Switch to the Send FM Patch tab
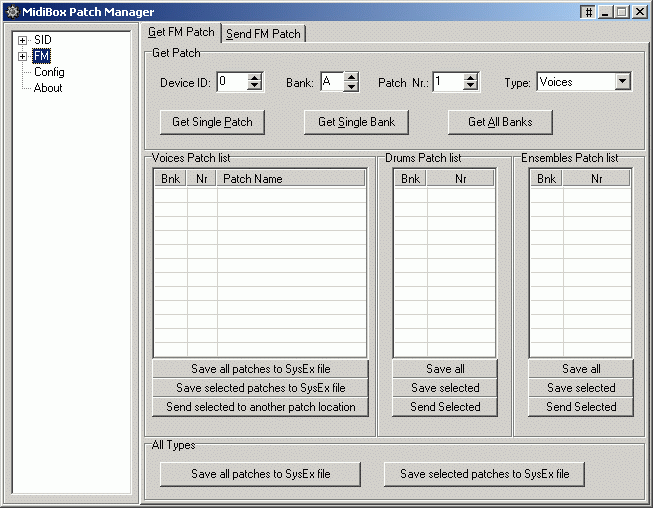Screen dimensions: 653x508 point(263,34)
